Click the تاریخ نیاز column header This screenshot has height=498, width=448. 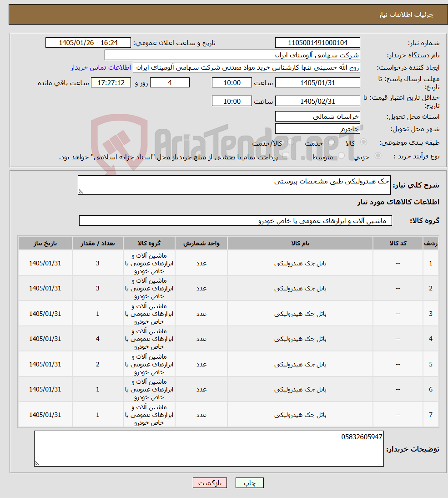45,243
